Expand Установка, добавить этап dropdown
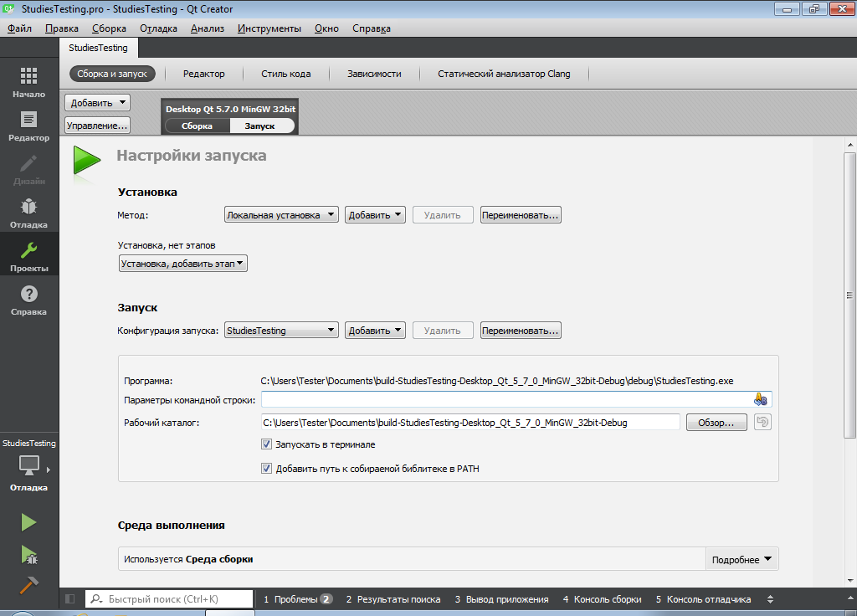 coord(183,264)
